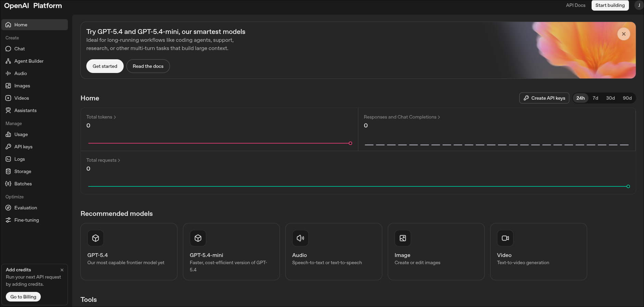Expand Total tokens details chevron

click(x=115, y=117)
